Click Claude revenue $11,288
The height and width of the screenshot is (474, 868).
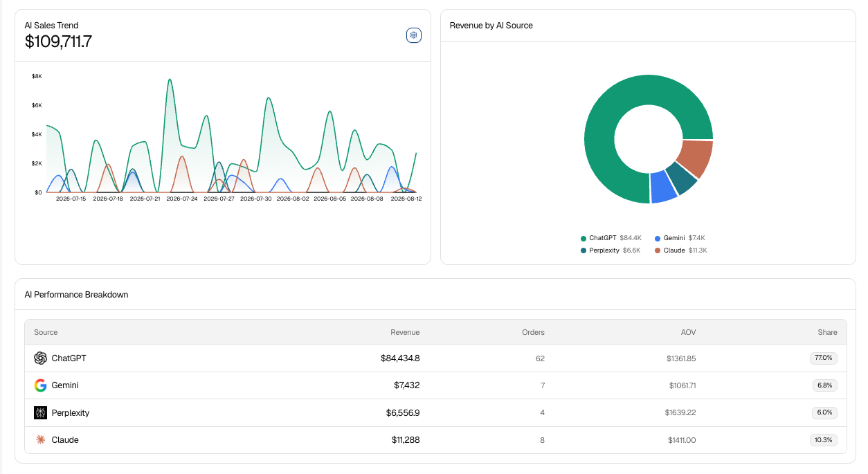click(x=406, y=440)
